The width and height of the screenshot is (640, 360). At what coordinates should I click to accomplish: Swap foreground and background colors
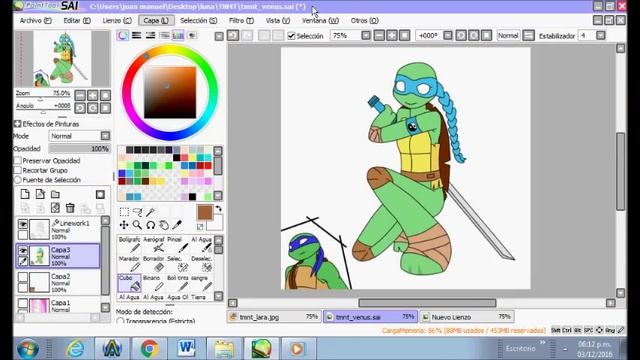point(219,209)
